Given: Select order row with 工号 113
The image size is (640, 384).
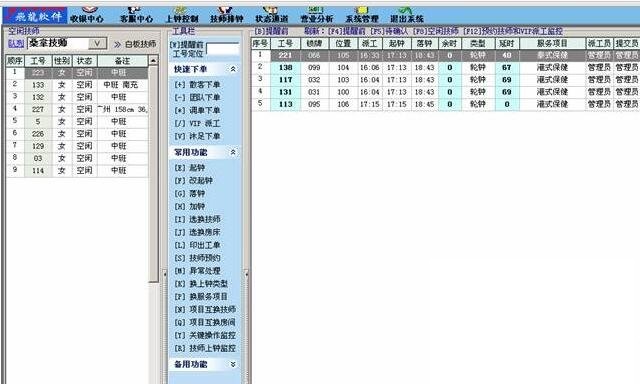Looking at the screenshot, I should click(x=445, y=104).
